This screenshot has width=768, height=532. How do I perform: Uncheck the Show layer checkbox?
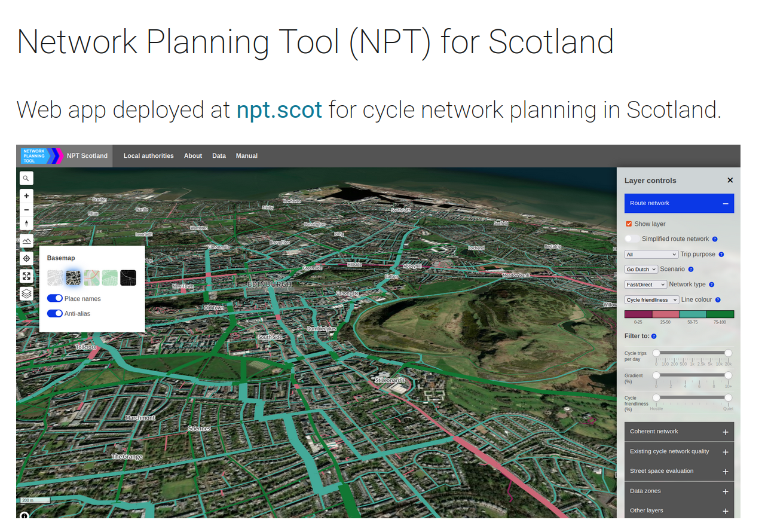(x=629, y=224)
